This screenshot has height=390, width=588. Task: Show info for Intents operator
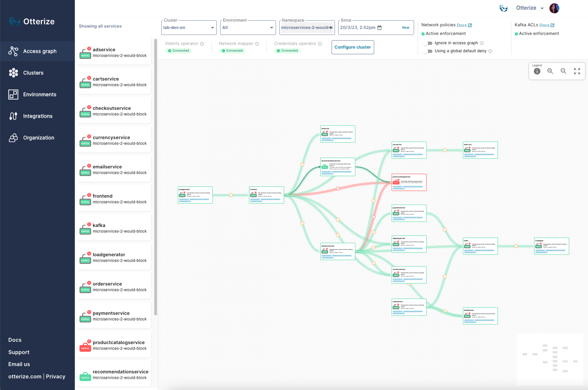tap(202, 44)
